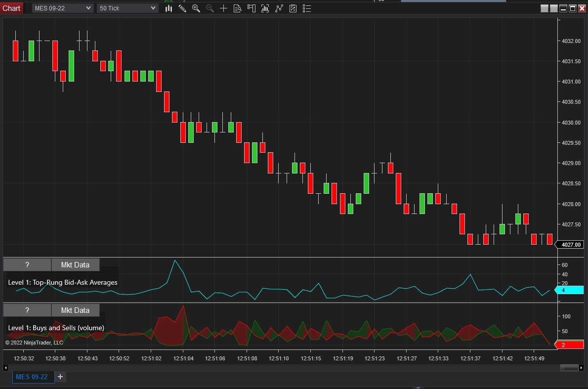
Task: Open the strategies line-graph icon
Action: 279,8
